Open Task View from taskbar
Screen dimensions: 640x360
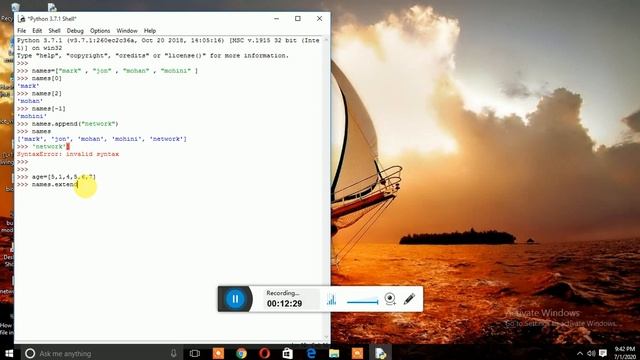[195, 353]
